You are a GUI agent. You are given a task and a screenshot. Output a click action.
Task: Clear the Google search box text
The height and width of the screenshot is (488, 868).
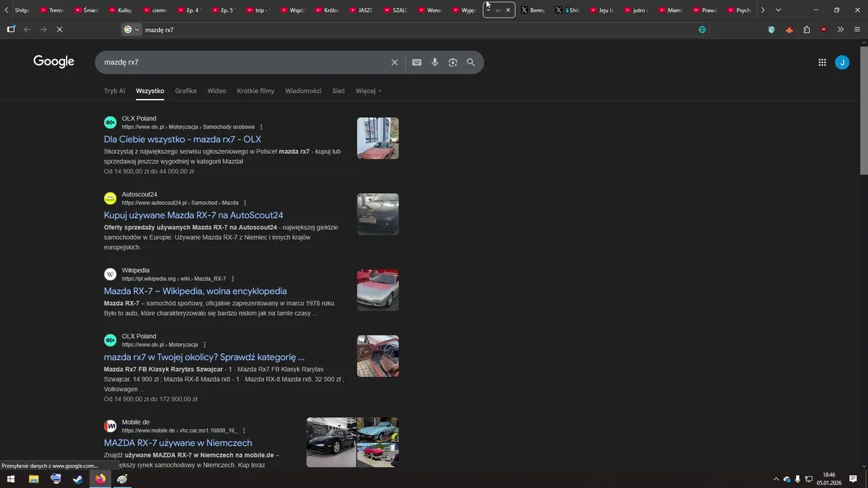pyautogui.click(x=395, y=62)
